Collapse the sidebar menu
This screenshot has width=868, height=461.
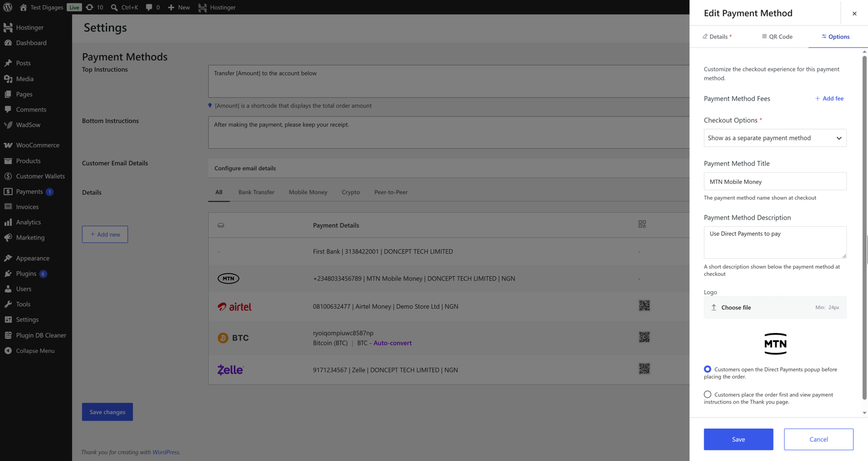coord(36,351)
